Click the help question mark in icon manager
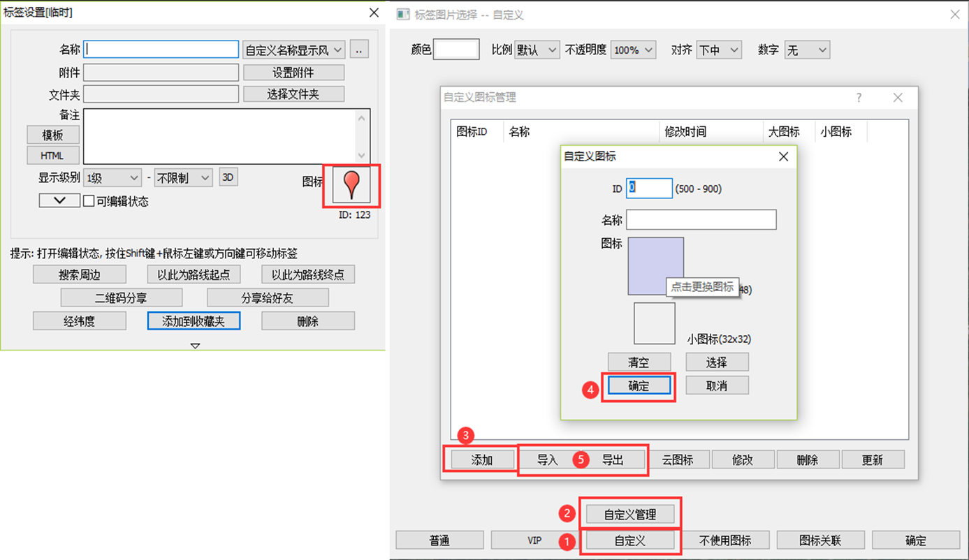The image size is (969, 560). tap(859, 98)
